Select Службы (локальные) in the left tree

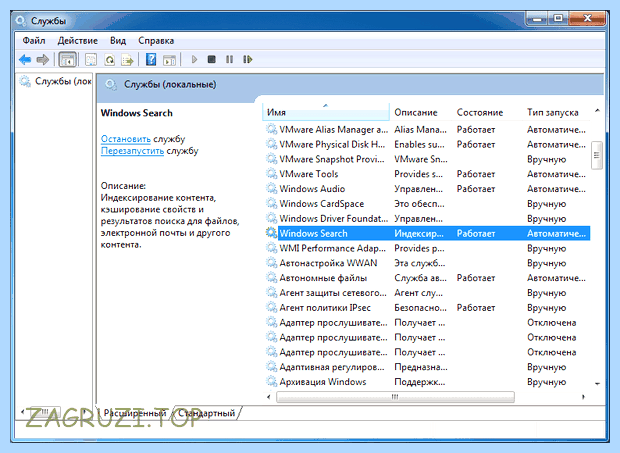55,81
